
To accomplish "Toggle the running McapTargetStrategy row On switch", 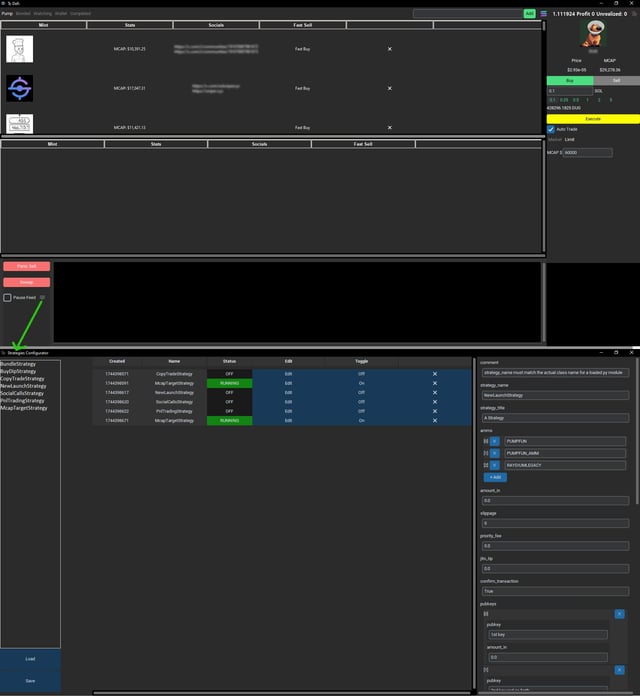I will pyautogui.click(x=361, y=383).
